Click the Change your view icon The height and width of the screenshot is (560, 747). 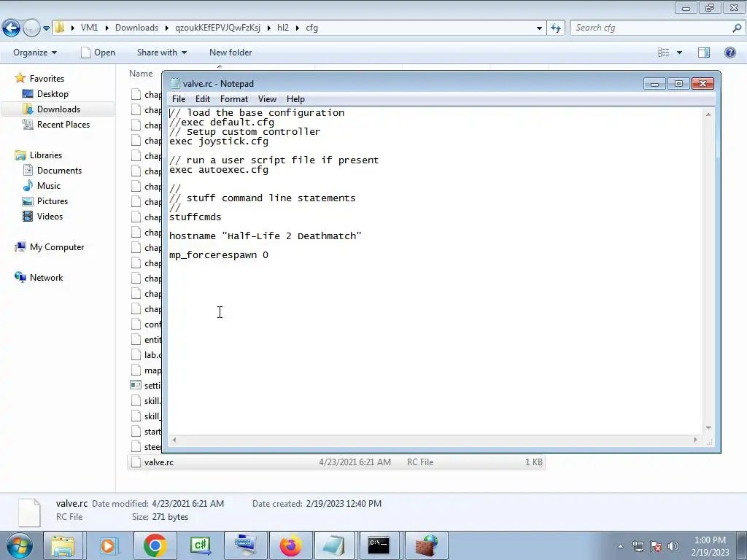[x=664, y=52]
